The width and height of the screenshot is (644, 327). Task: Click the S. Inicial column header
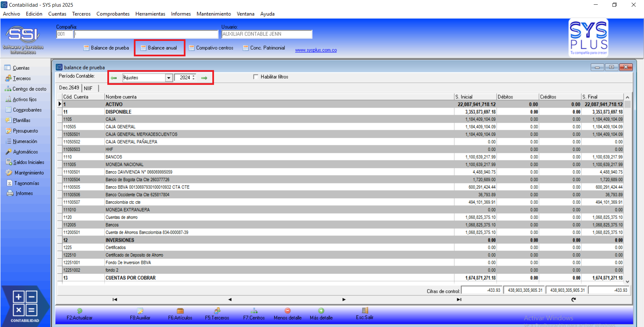(475, 97)
